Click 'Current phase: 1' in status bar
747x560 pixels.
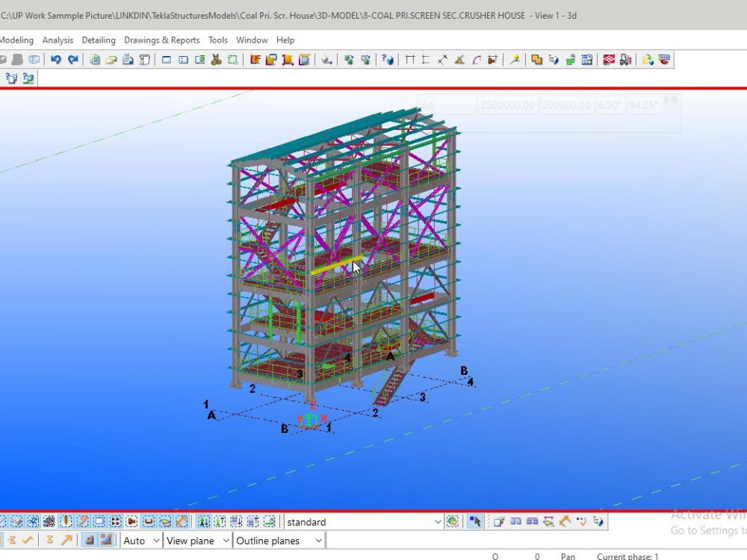coord(627,556)
